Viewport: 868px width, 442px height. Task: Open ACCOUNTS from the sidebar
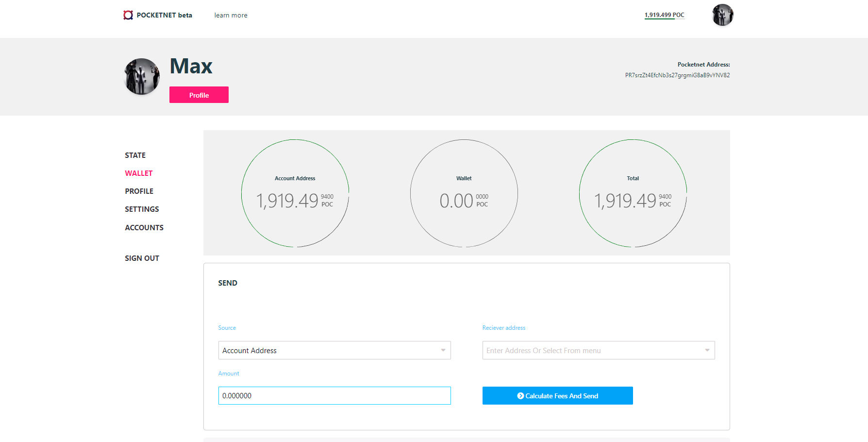[x=144, y=228]
